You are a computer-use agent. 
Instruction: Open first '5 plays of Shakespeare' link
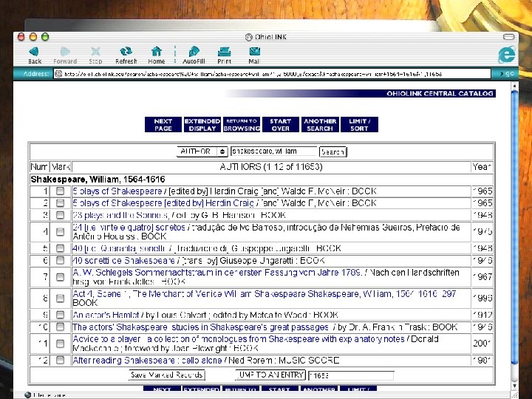tap(117, 191)
